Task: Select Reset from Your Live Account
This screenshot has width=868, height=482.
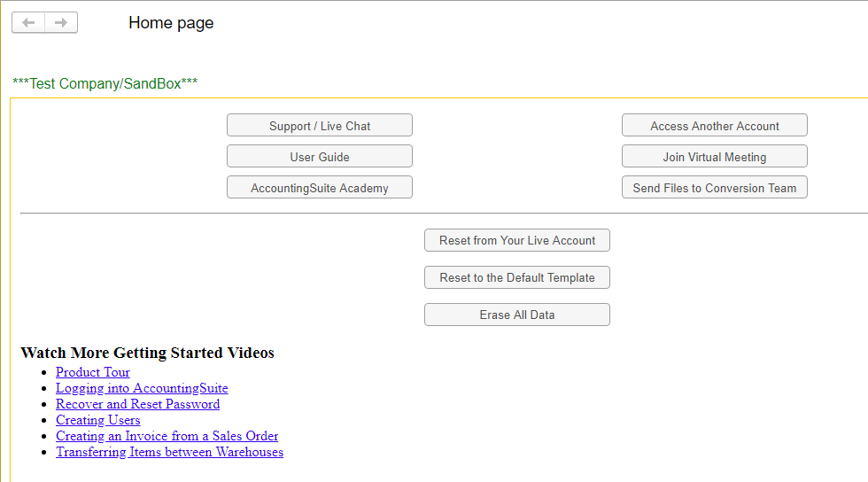Action: 517,240
